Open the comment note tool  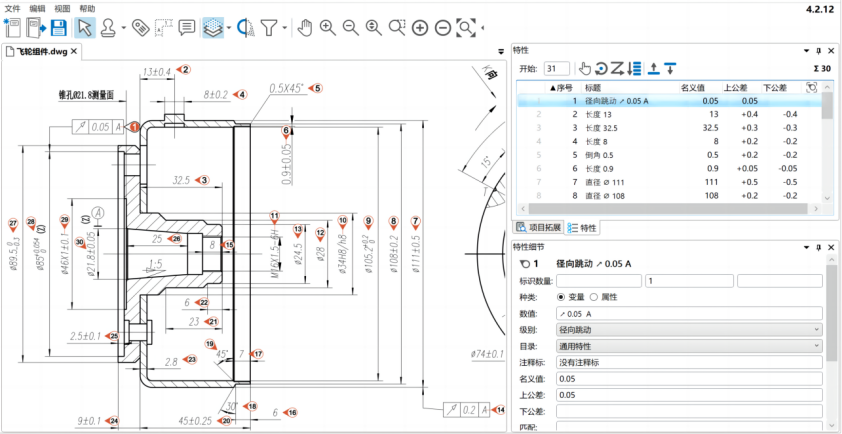(187, 28)
